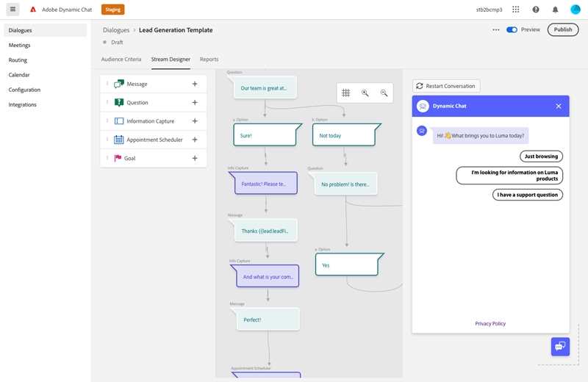Zoom out on the stream canvas
Viewport: 588px width, 382px height.
(x=384, y=93)
